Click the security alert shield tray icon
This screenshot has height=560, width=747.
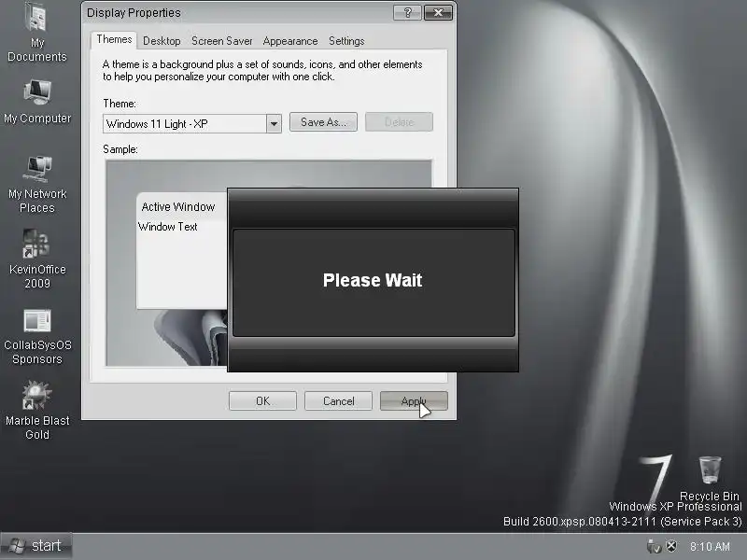(671, 546)
